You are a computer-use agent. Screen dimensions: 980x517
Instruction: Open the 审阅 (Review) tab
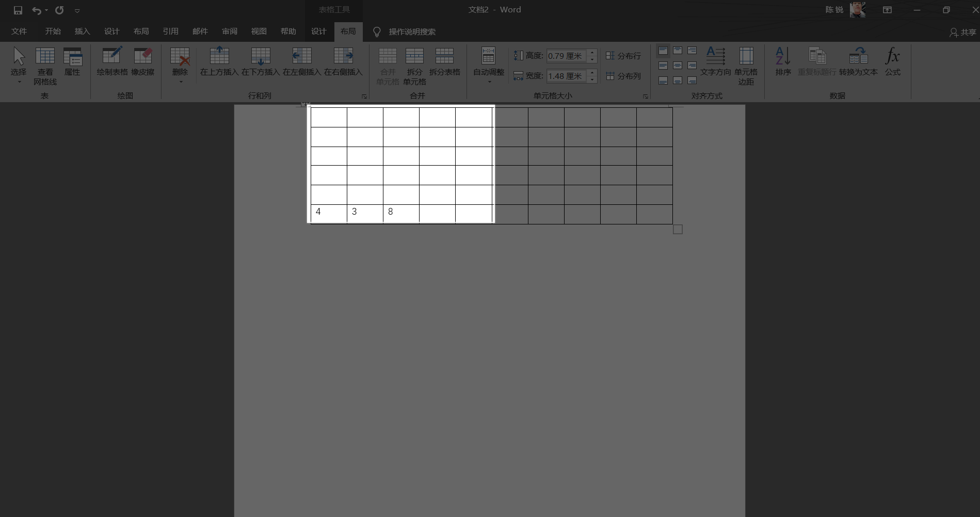coord(230,31)
